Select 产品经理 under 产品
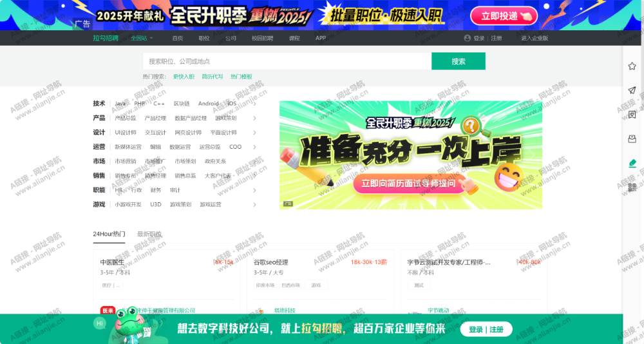 [155, 118]
